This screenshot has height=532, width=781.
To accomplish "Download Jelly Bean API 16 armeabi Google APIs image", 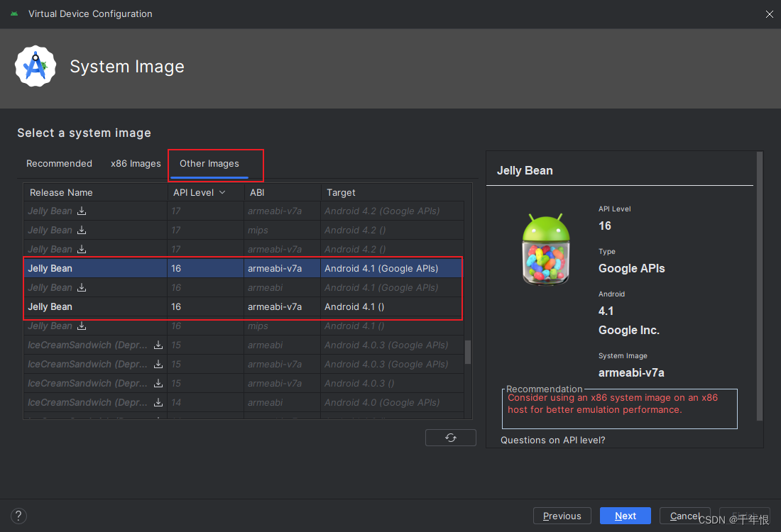I will 82,288.
